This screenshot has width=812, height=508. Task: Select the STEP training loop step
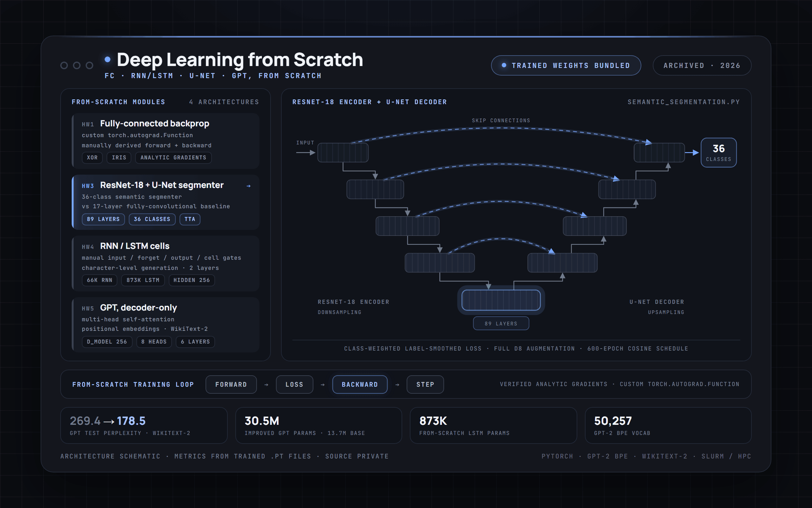point(425,384)
